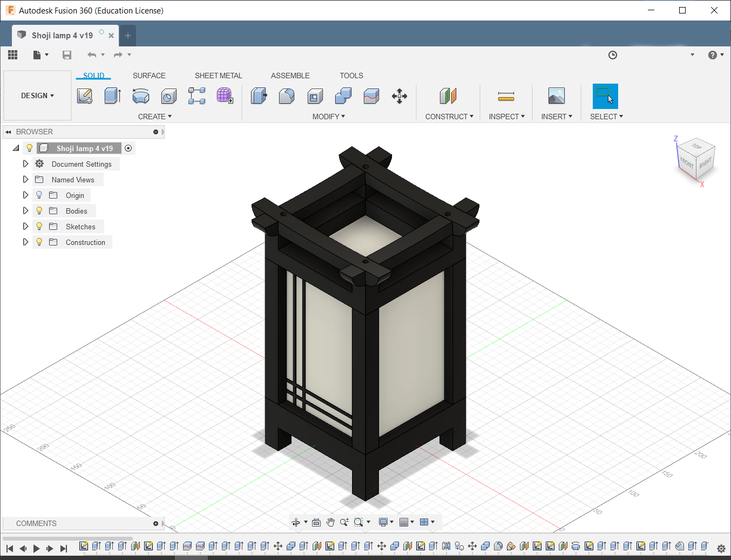
Task: Hide the Construction folder lightbulb
Action: coord(39,242)
